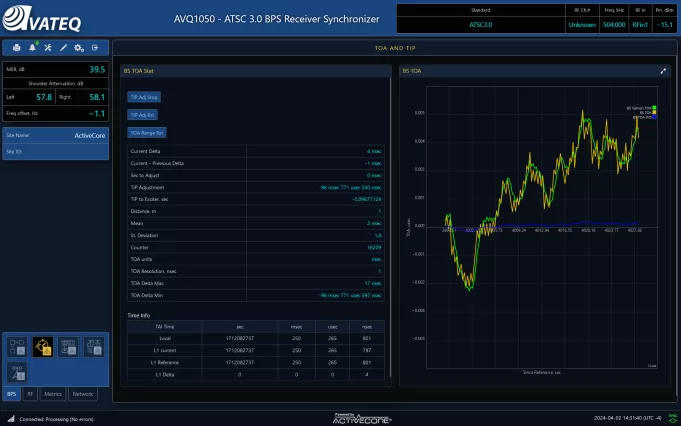Screen dimensions: 681x426
Task: Switch to the Network tab
Action: click(x=83, y=394)
